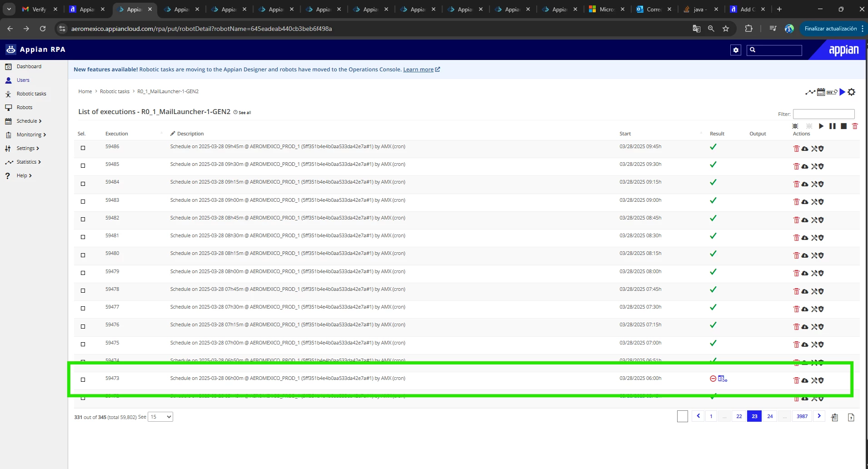Open the statistics line-chart icon above the filter
Viewport: 868px width, 469px height.
point(810,92)
